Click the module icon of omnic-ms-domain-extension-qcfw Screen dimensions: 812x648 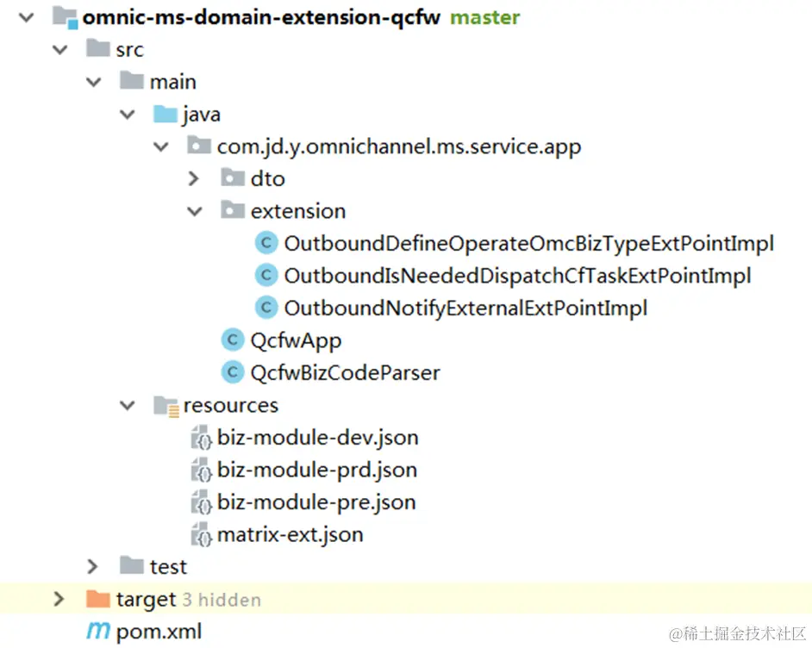(66, 17)
